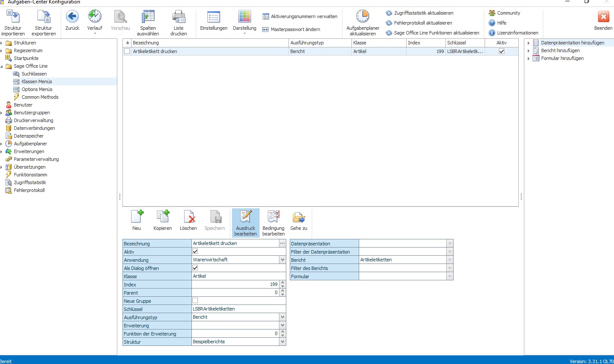Click into the Schlüssel input field
Screen dimensions: 614x364
pos(239,309)
